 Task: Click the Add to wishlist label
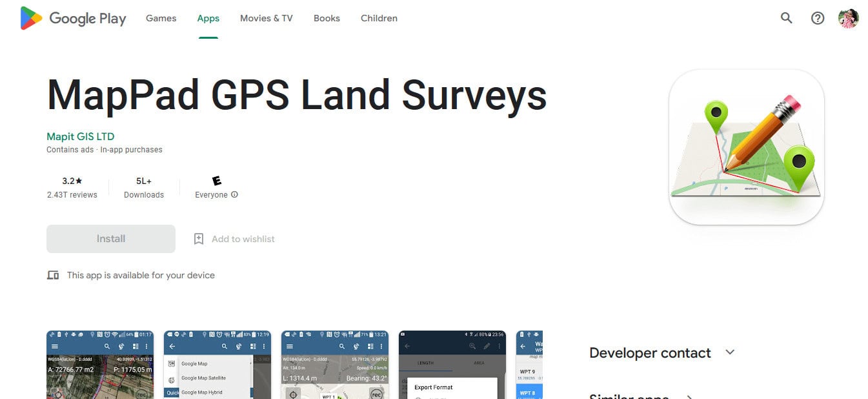pyautogui.click(x=243, y=239)
